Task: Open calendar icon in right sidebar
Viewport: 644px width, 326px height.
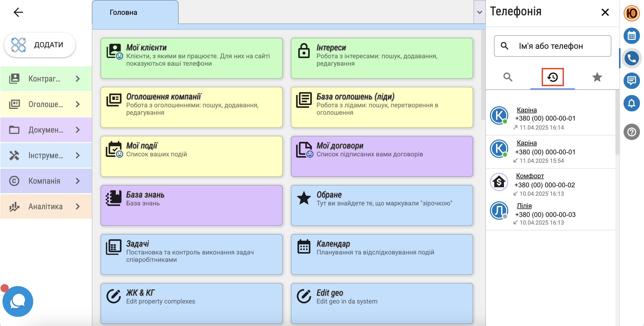Action: [631, 36]
